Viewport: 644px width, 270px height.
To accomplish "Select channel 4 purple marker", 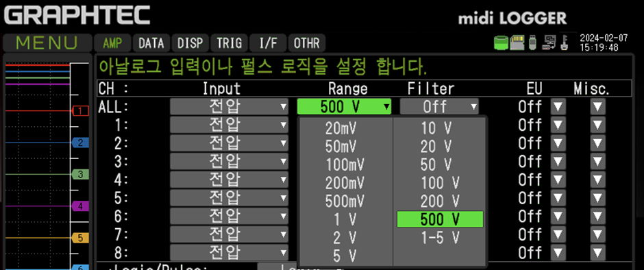I will click(x=80, y=206).
